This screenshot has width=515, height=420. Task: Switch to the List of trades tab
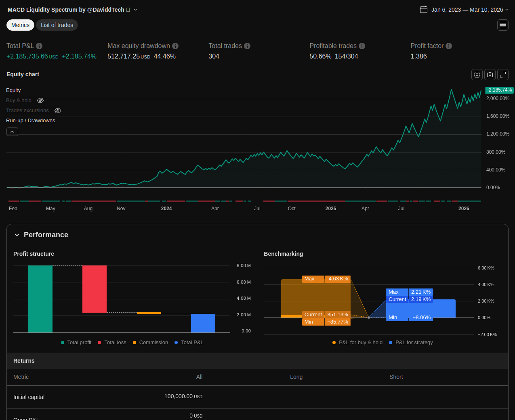57,25
